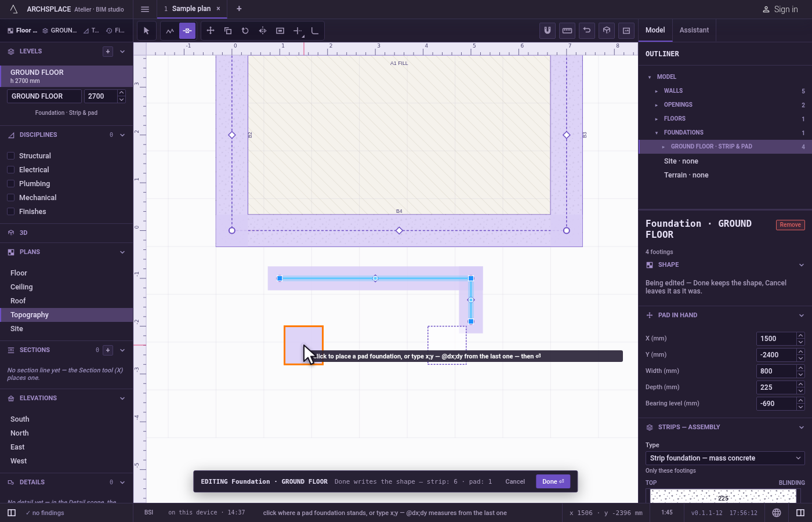Toggle the snap magnet
Image resolution: width=812 pixels, height=522 pixels.
point(548,30)
